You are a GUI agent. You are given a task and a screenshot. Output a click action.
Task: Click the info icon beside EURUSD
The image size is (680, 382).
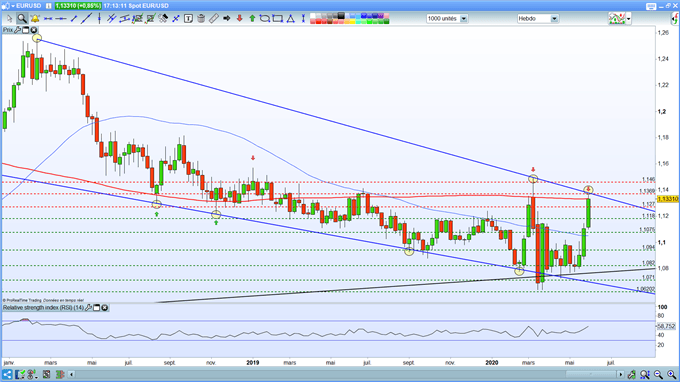coord(49,6)
